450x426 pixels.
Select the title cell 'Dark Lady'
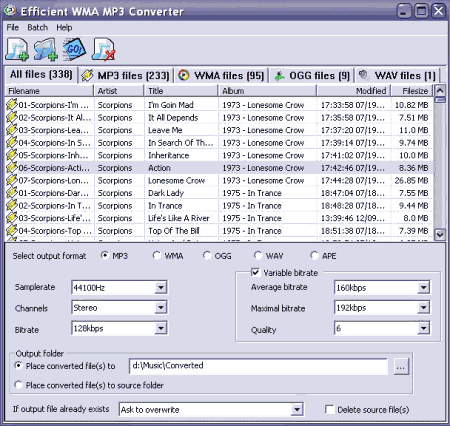coord(166,193)
